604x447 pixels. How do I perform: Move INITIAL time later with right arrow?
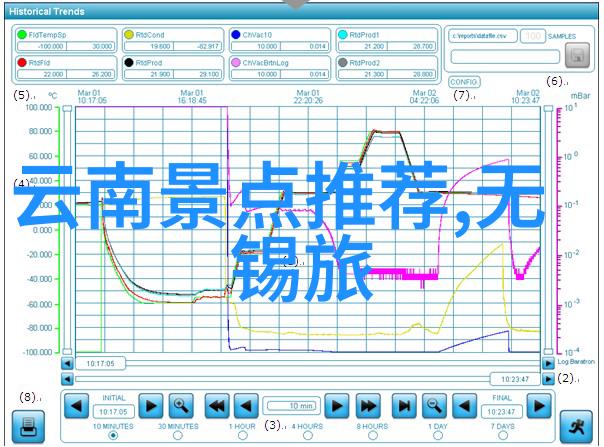151,406
